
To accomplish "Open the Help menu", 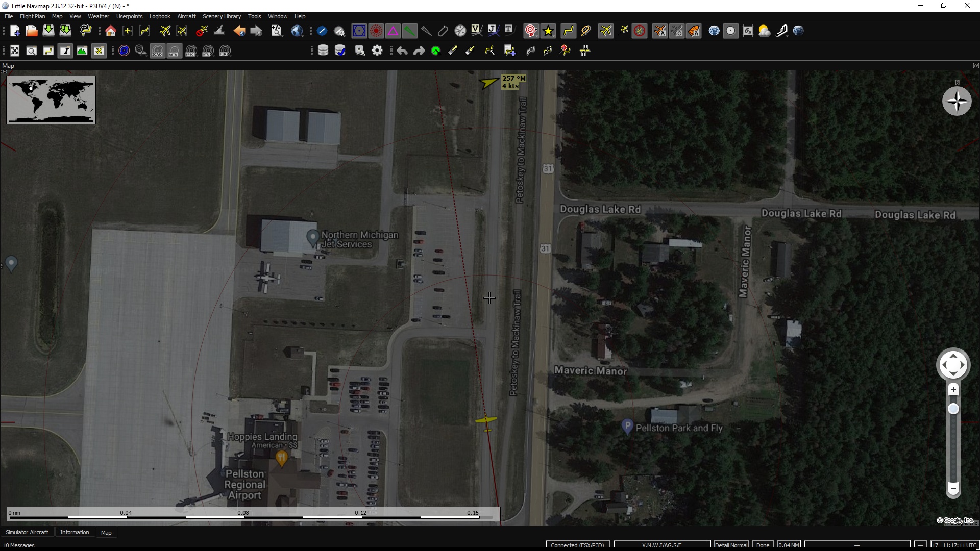I will pos(300,16).
